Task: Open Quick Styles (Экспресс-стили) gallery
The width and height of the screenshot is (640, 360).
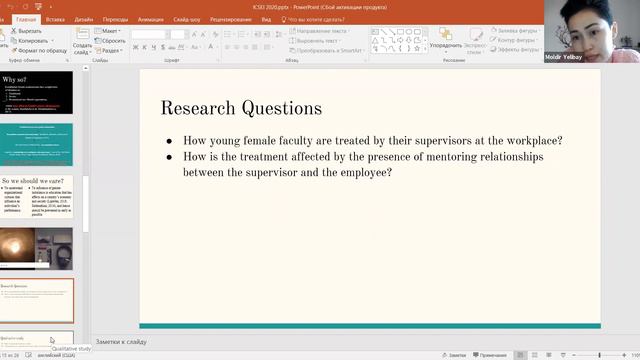Action: tap(475, 41)
